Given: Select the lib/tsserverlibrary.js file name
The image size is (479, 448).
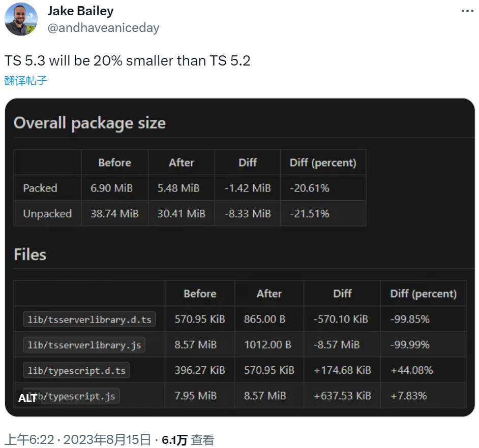Looking at the screenshot, I should tap(84, 345).
